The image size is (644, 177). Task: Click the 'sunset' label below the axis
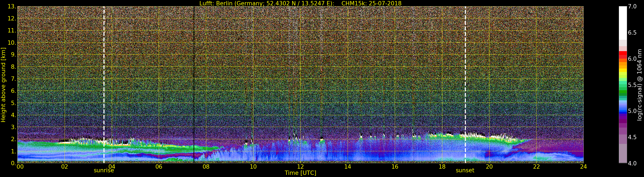[x=465, y=171]
